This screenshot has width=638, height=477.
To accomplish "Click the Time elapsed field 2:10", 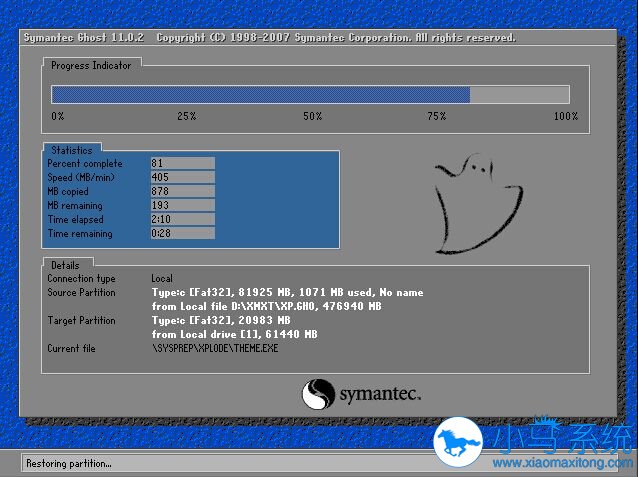I will (x=183, y=219).
